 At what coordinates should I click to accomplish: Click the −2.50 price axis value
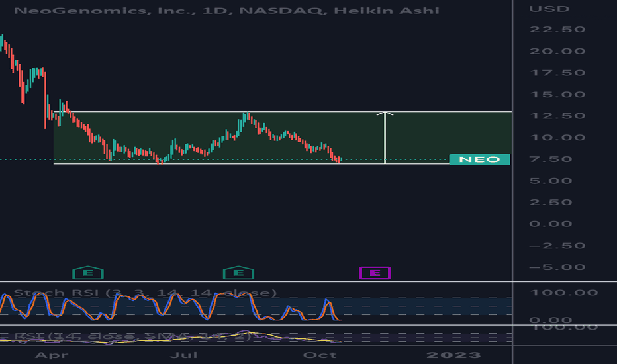(x=557, y=246)
